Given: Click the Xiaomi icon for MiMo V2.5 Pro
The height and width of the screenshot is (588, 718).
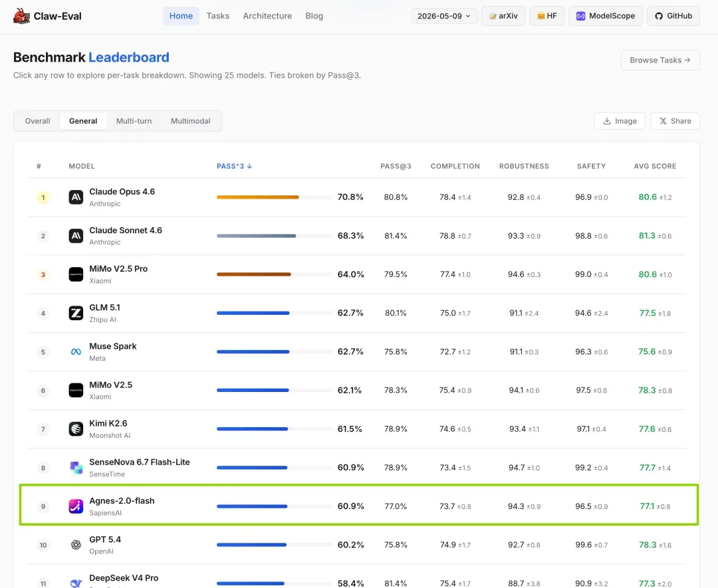Looking at the screenshot, I should 76,274.
